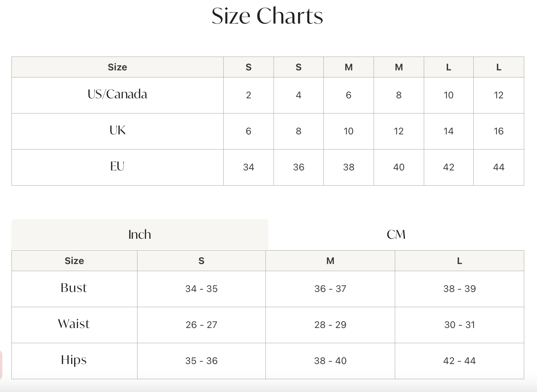Screen dimensions: 537x392
Task: Click the Bust row label
Action: (x=74, y=288)
